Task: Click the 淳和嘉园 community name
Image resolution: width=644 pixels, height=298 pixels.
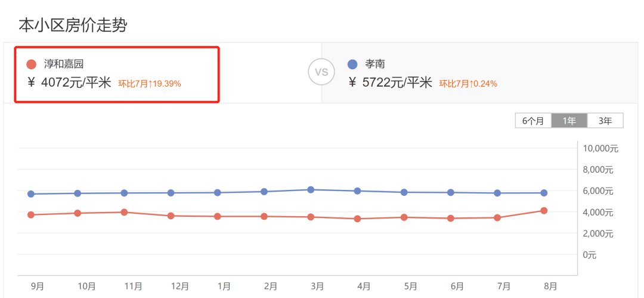Action: (67, 64)
